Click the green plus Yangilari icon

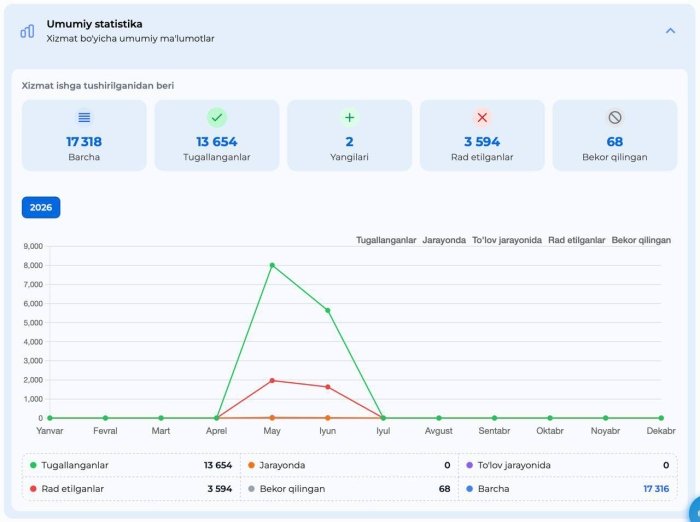click(350, 117)
